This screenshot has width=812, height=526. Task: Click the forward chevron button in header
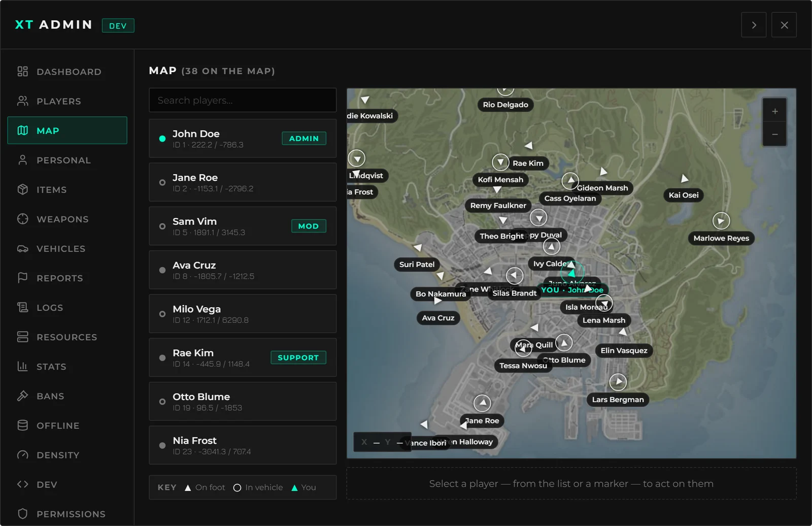(754, 25)
